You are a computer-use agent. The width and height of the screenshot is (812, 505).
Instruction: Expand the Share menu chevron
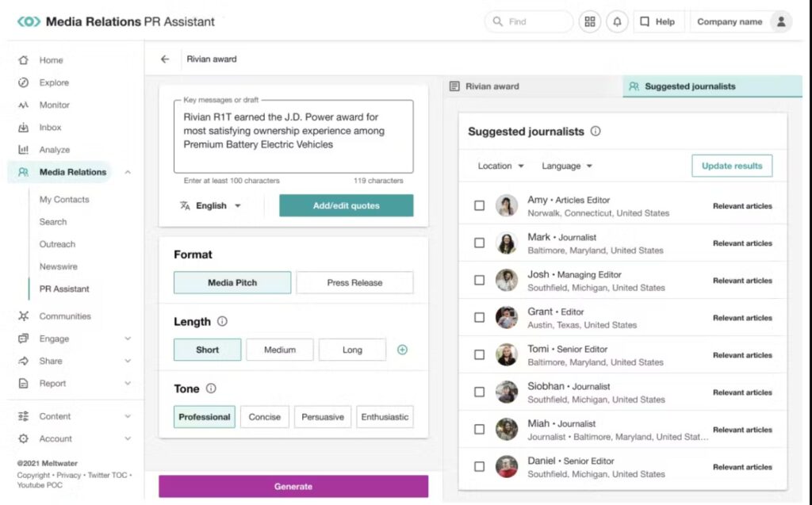coord(128,361)
